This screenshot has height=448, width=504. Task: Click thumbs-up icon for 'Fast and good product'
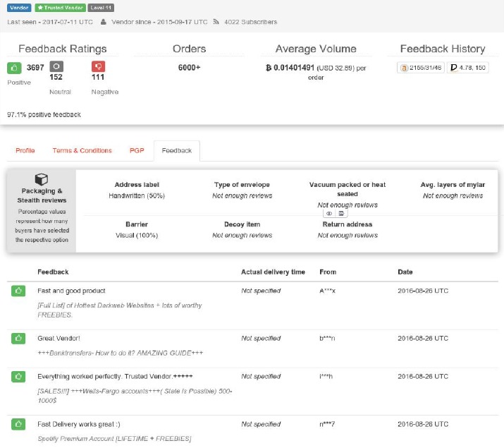coord(18,291)
